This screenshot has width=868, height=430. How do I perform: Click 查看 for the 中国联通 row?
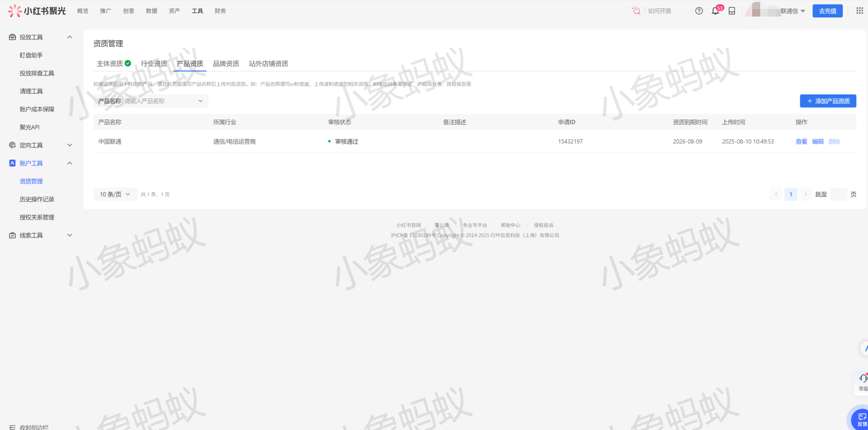[801, 142]
